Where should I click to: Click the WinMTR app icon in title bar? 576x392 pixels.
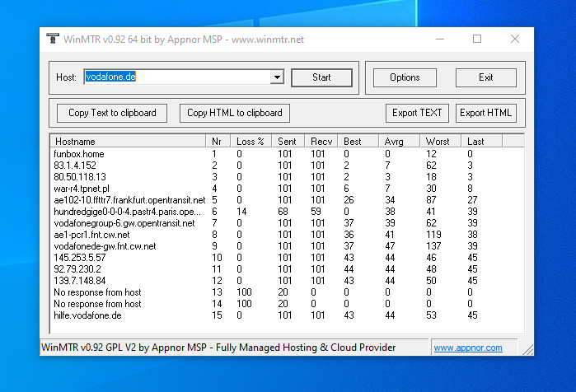tap(53, 39)
